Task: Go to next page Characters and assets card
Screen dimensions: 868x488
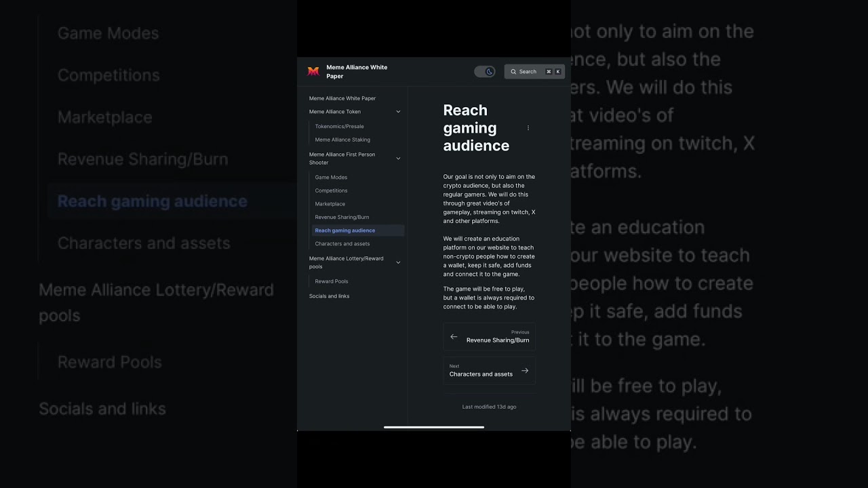Action: pos(490,371)
